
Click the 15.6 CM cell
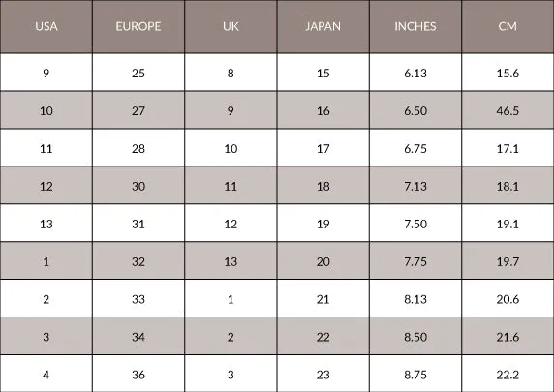coord(508,73)
